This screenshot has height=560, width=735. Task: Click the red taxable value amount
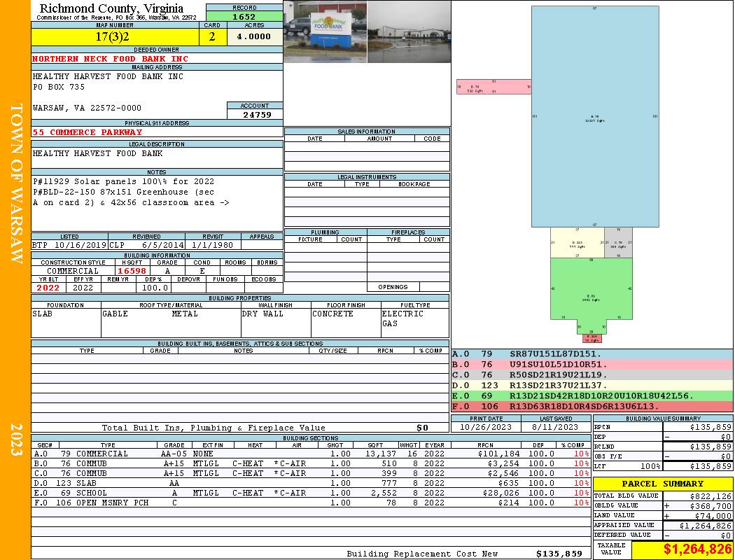(x=697, y=549)
